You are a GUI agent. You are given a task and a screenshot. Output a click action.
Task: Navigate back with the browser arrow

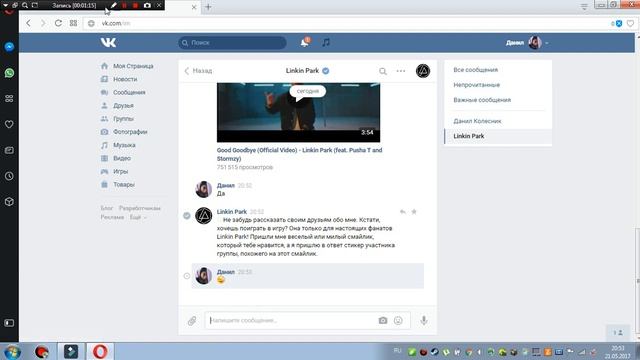click(x=28, y=23)
